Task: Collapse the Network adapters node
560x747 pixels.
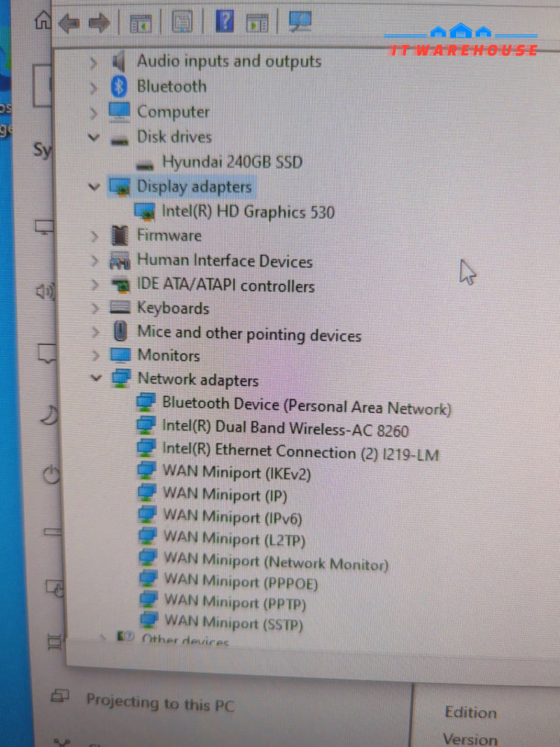Action: tap(95, 378)
